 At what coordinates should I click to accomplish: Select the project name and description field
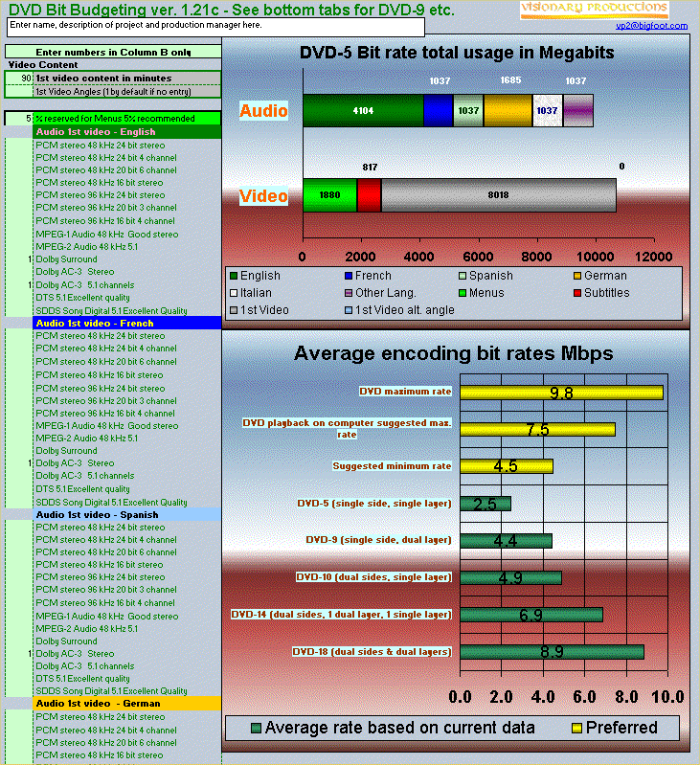tap(215, 28)
